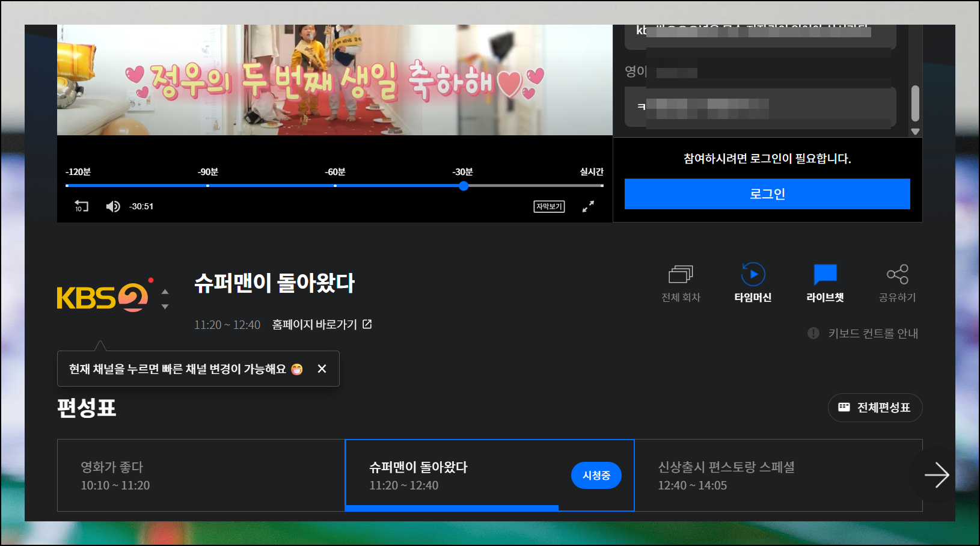Click the timeline seek handle

click(464, 186)
